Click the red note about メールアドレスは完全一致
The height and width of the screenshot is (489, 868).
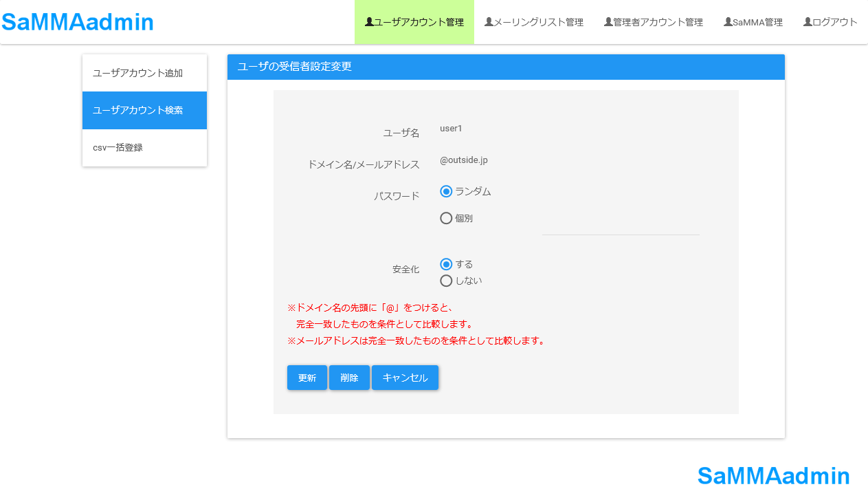[418, 341]
